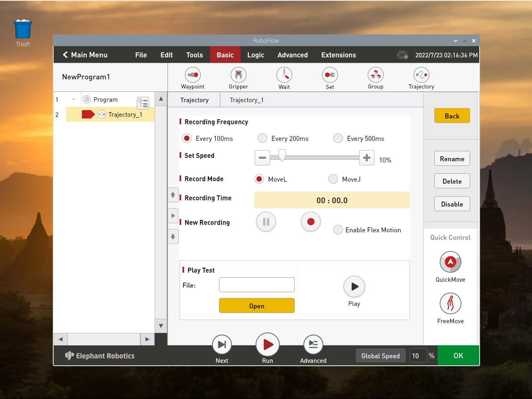Enable Flex Motion option

pyautogui.click(x=338, y=230)
